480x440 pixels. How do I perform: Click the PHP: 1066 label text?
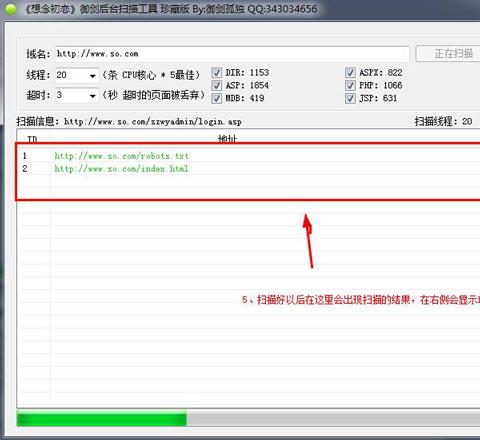click(x=381, y=85)
